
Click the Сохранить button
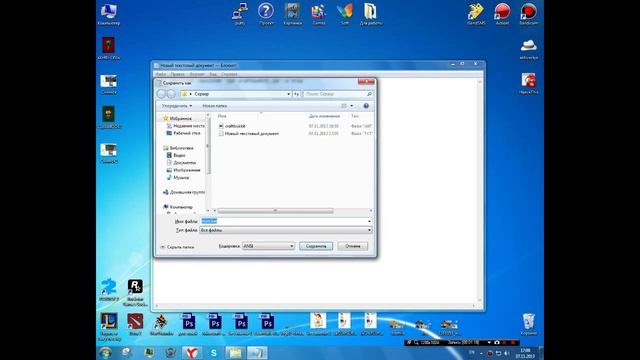point(316,246)
